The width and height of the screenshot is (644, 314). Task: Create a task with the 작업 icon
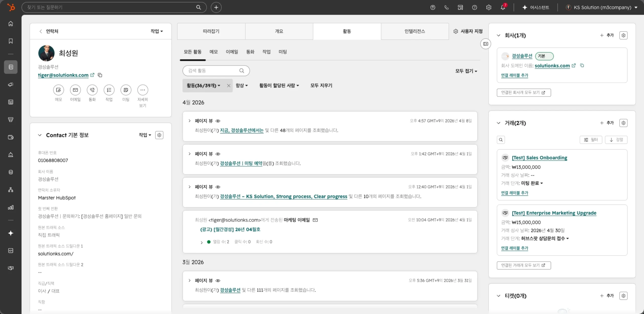tap(109, 90)
